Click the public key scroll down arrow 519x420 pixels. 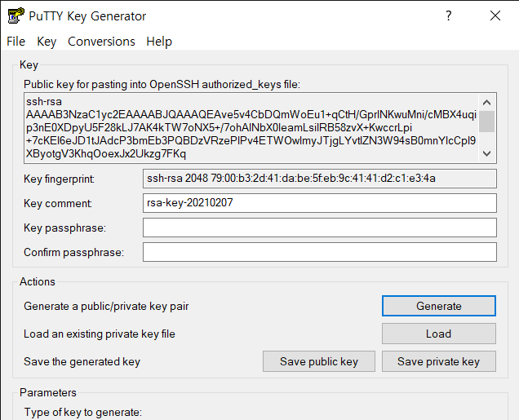tap(486, 153)
